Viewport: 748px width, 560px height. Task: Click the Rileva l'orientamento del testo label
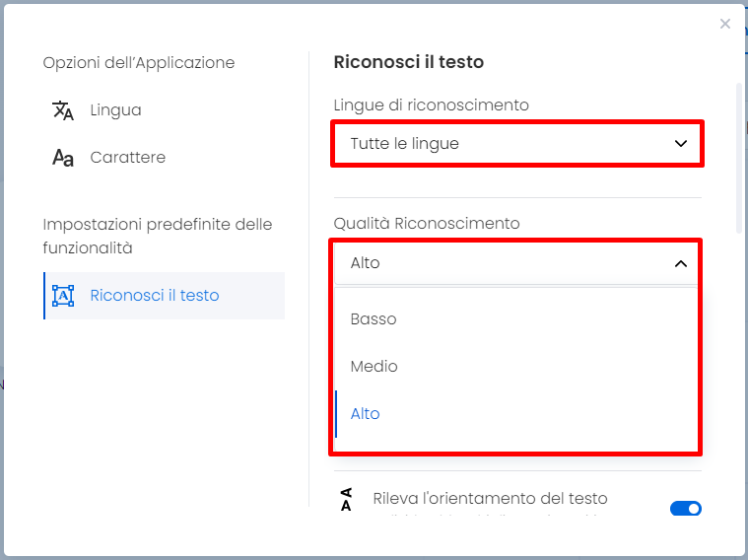[490, 499]
